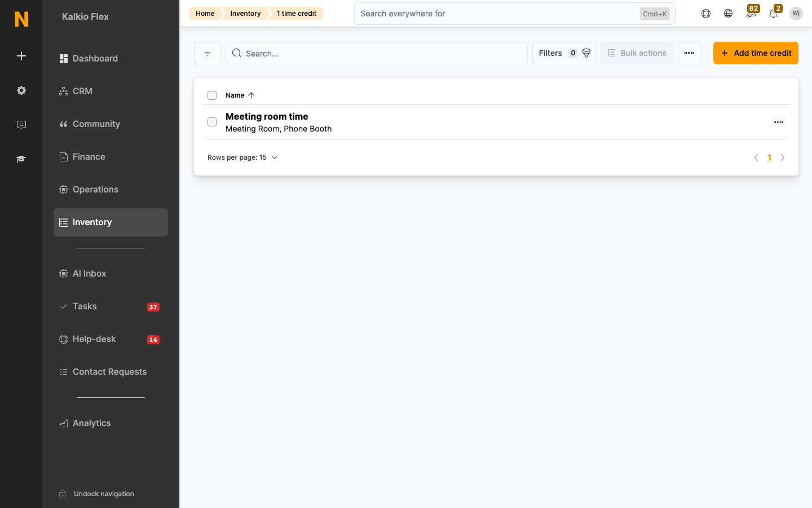This screenshot has width=812, height=508.
Task: Focus the list Search... field
Action: pos(377,53)
